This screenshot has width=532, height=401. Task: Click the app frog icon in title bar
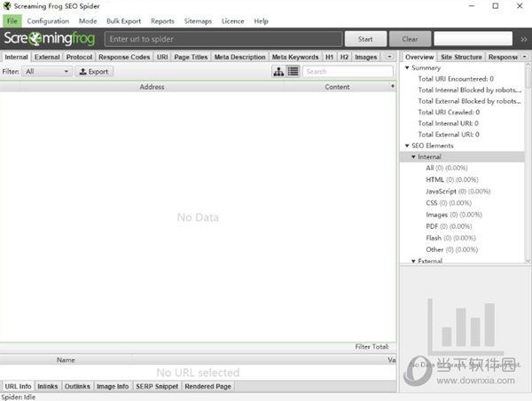tap(7, 6)
